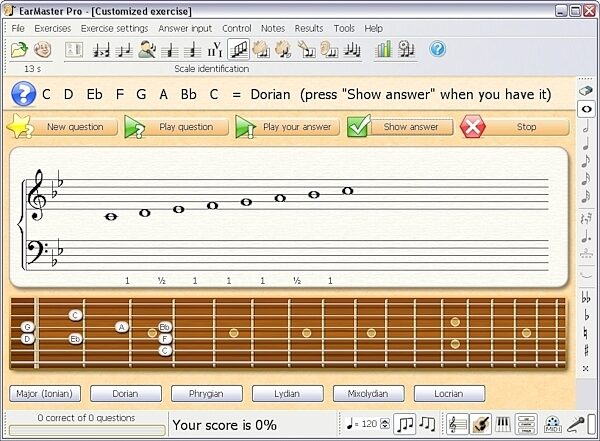The width and height of the screenshot is (600, 441).
Task: Select the thirty-second note in the palette
Action: click(586, 196)
